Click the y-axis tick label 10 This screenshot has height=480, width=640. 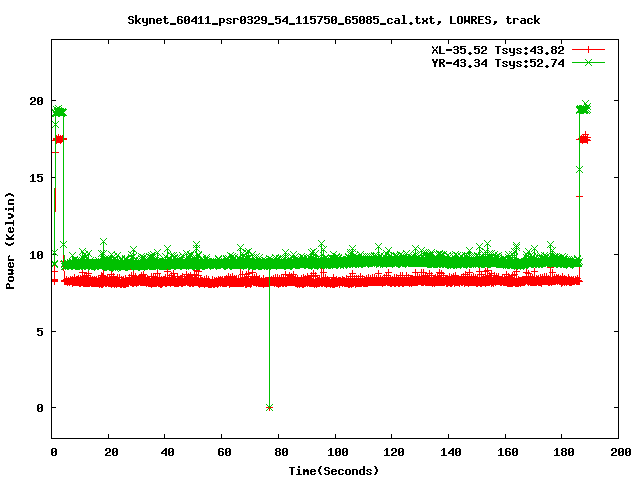coord(36,255)
